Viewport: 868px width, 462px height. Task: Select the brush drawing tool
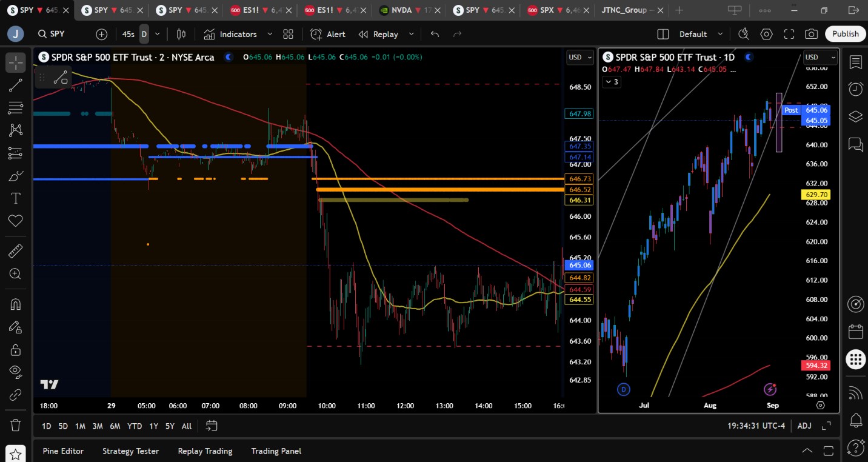pos(16,176)
